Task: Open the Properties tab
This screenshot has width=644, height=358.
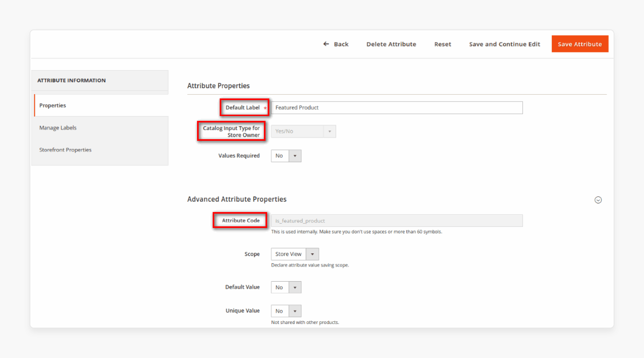Action: pos(101,105)
